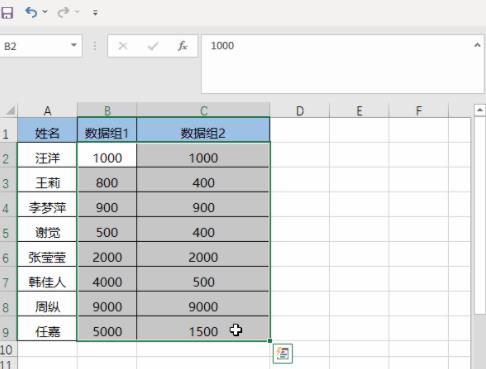The image size is (486, 369).
Task: Click the Enter checkmark formula bar icon
Action: coord(153,46)
